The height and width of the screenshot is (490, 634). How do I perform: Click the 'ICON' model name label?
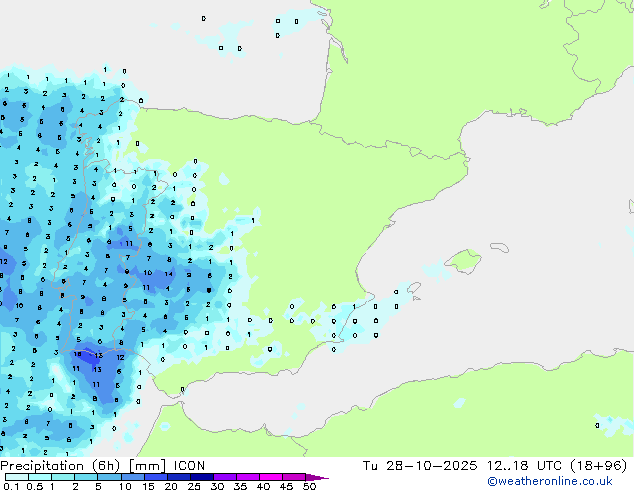coord(189,466)
